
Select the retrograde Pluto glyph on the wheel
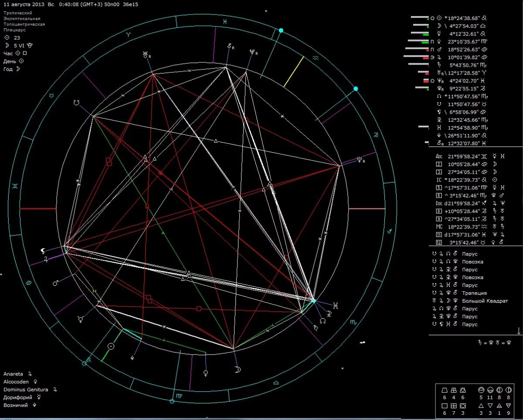360,159
